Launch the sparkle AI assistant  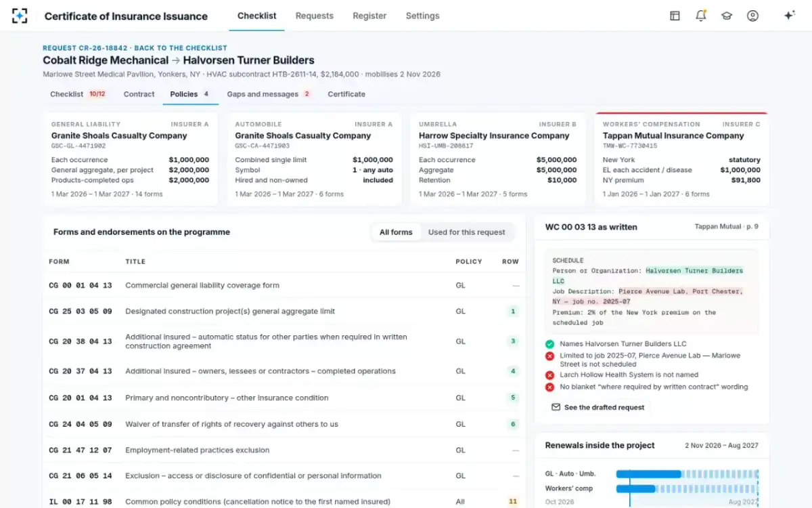click(x=789, y=16)
